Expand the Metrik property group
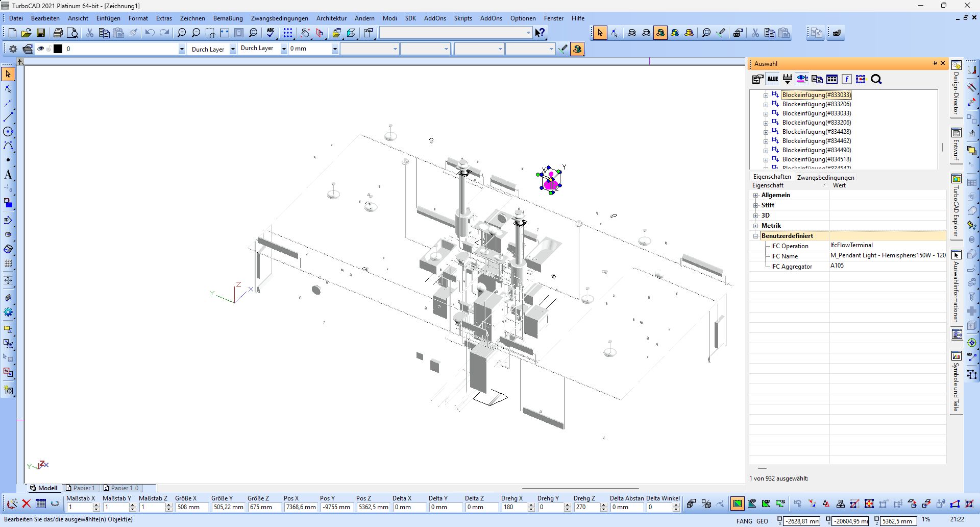Screen dimensions: 980x527 [756, 226]
